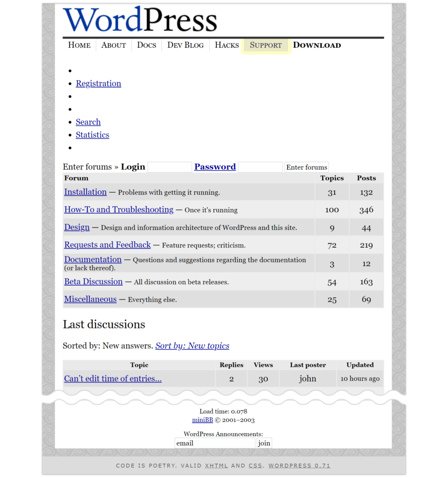Open the Registration link
448x478 pixels.
tap(98, 84)
